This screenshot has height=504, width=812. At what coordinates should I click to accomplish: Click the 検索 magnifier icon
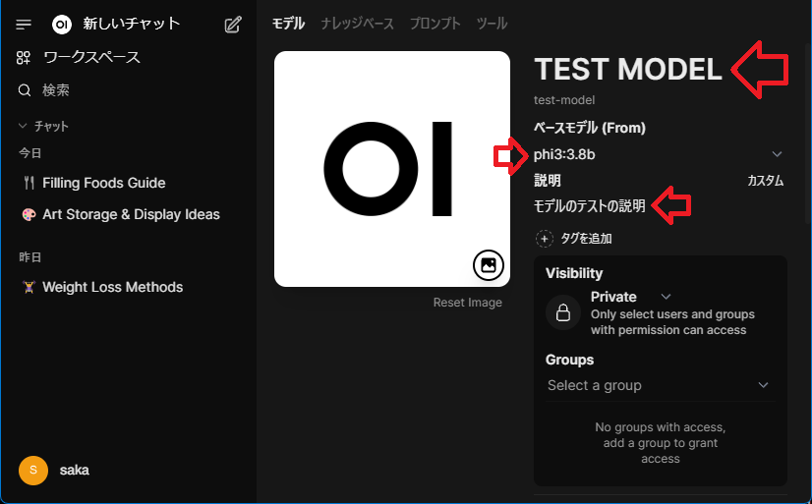click(x=25, y=90)
